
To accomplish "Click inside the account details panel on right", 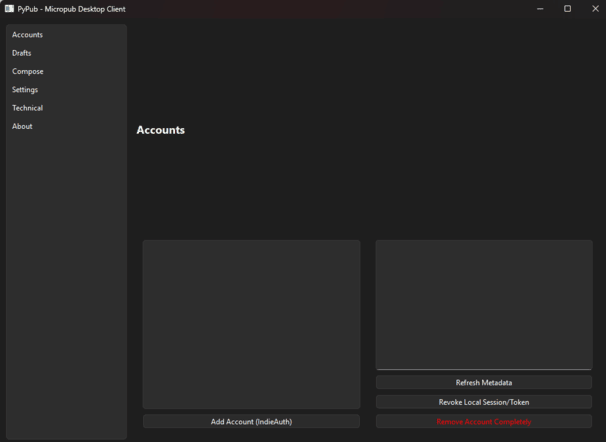I will (484, 304).
